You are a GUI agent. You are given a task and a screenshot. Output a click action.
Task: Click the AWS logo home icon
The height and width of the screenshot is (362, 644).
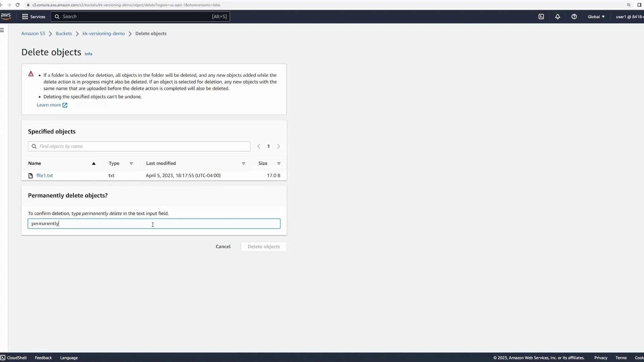(x=6, y=16)
